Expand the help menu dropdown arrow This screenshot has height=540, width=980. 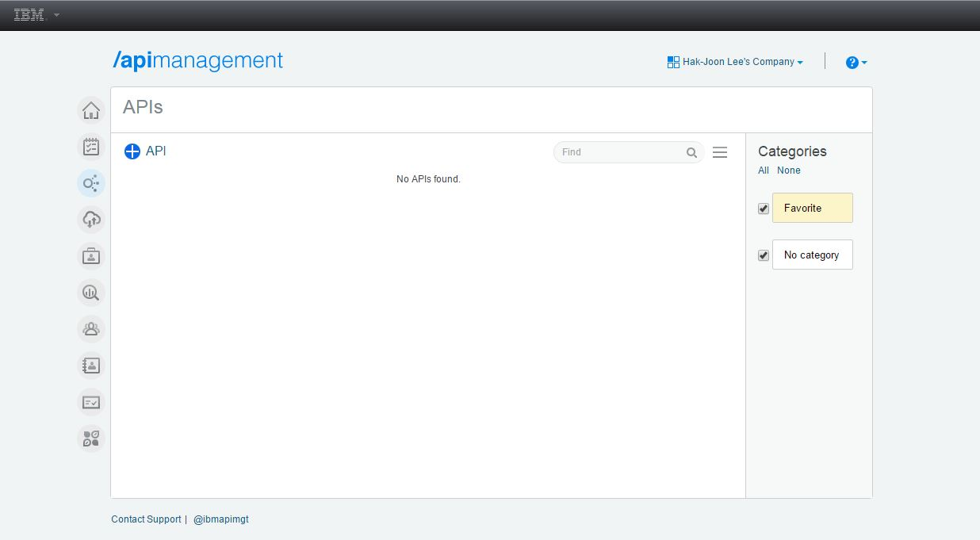pyautogui.click(x=864, y=63)
